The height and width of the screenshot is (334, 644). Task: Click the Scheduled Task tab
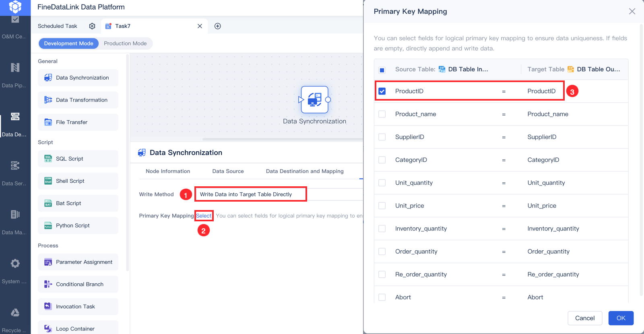[x=58, y=26]
